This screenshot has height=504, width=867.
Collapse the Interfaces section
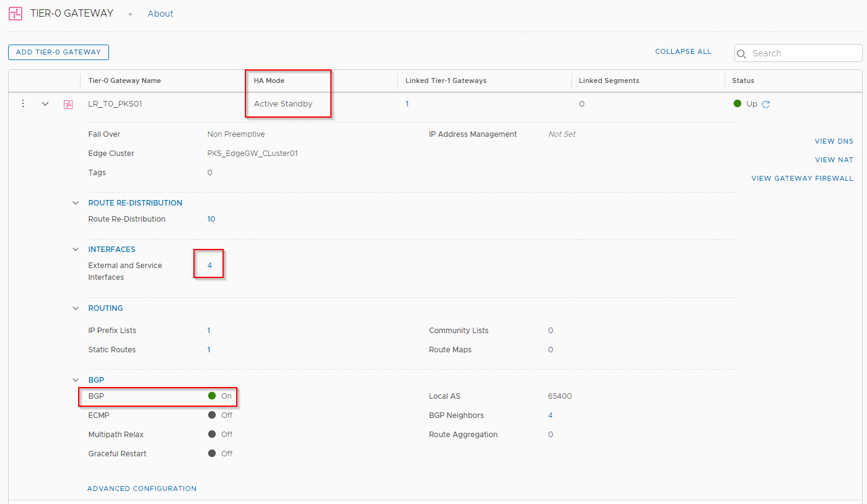76,250
